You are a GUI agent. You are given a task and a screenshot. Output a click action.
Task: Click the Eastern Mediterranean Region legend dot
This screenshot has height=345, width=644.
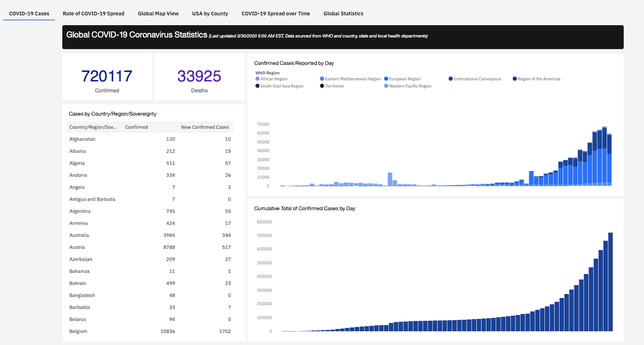tap(322, 79)
